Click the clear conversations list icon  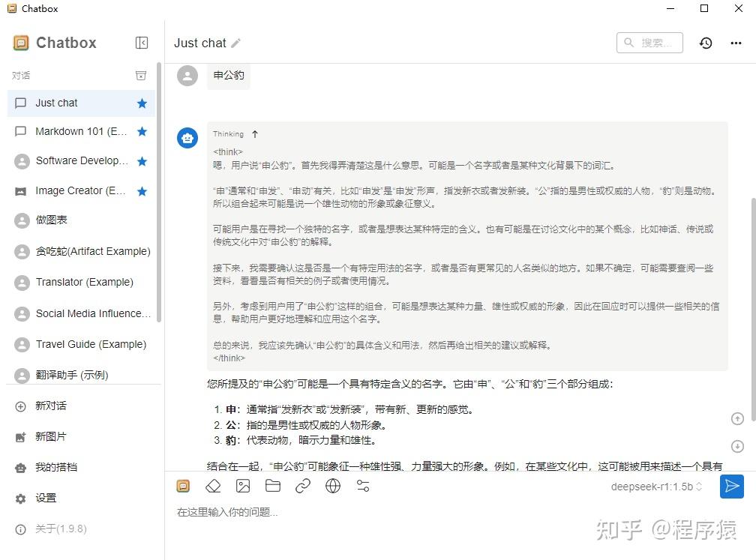coord(141,76)
